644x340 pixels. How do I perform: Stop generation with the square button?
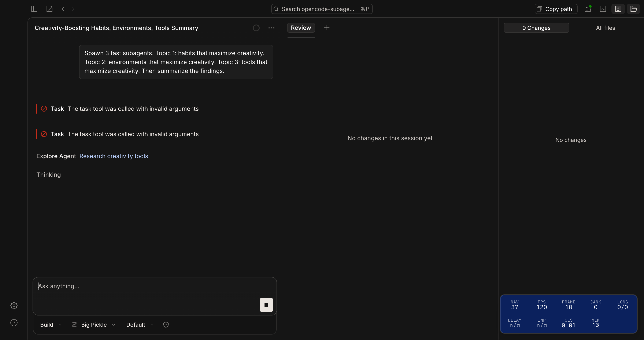coord(266,305)
